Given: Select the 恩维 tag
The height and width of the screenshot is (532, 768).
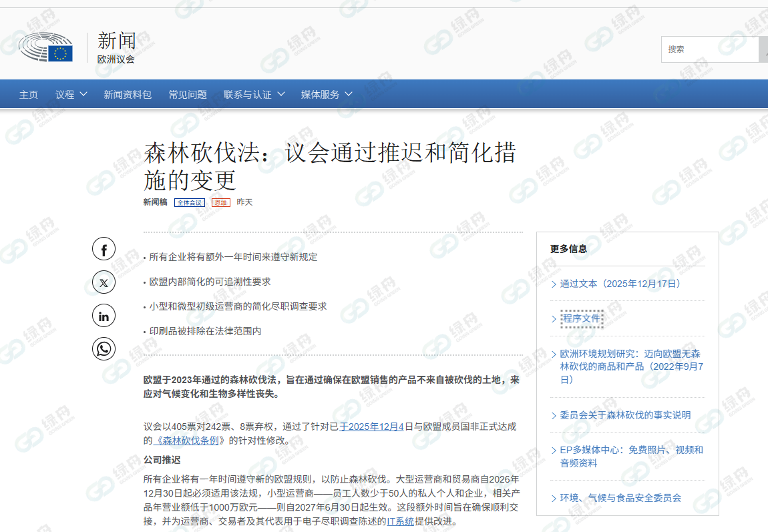Looking at the screenshot, I should (221, 203).
